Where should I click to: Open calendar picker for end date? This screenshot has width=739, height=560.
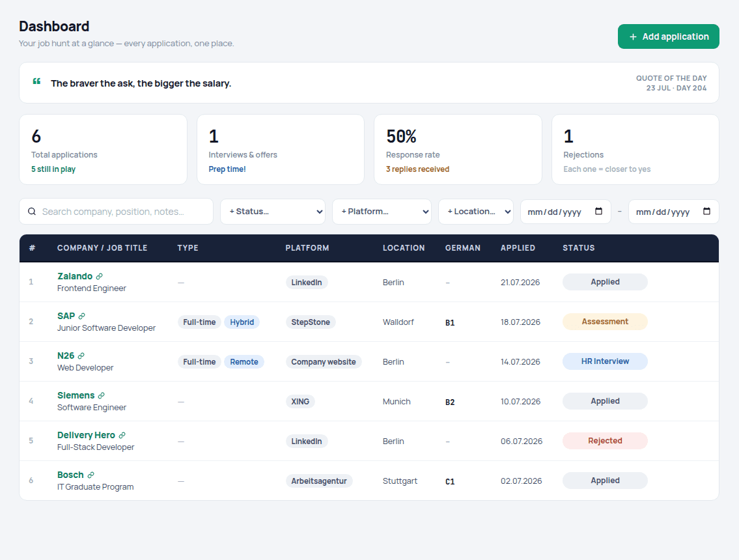coord(706,211)
